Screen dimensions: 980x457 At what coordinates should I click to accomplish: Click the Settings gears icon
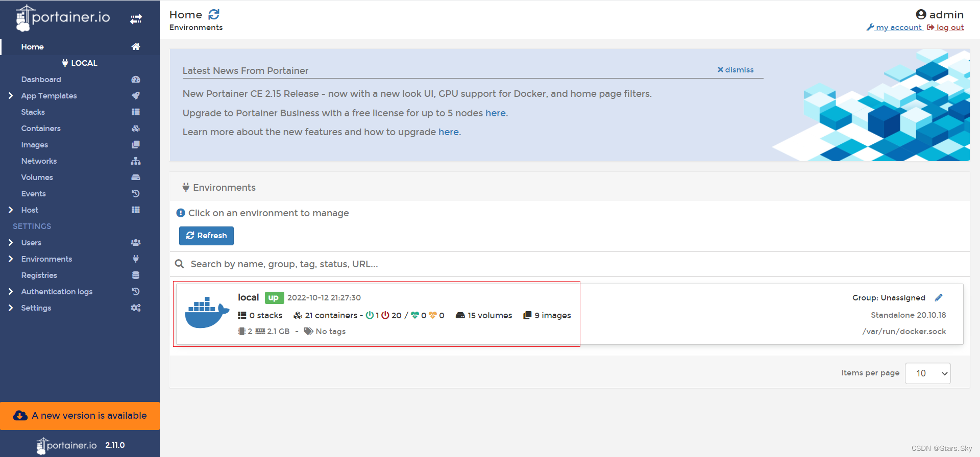pos(136,308)
